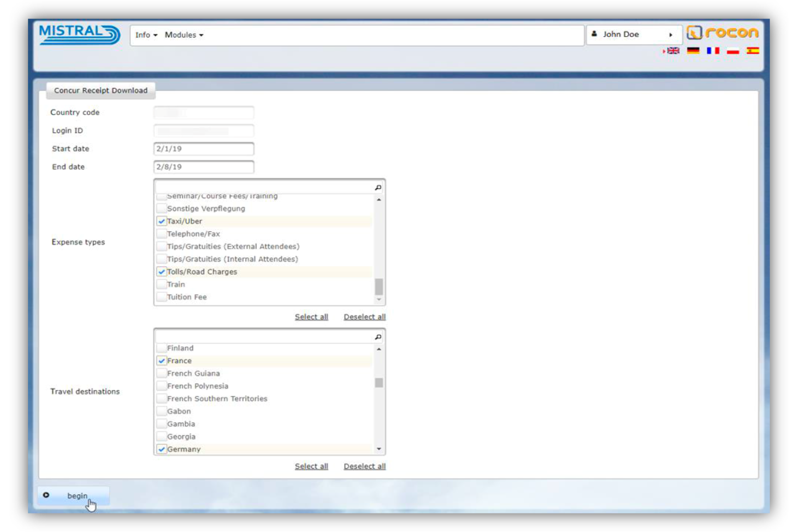Click the rocon logo
Viewport: 798px width, 532px height.
(x=722, y=32)
